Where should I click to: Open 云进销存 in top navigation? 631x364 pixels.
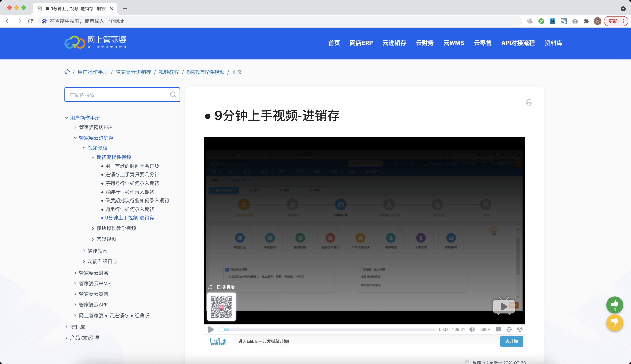click(x=394, y=43)
